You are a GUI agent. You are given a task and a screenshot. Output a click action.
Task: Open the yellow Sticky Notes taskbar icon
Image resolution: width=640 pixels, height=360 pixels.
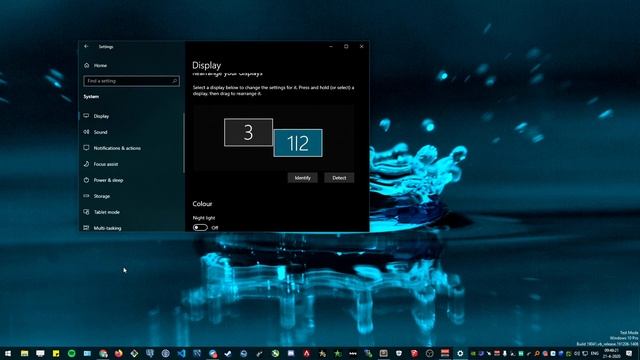tap(56, 353)
